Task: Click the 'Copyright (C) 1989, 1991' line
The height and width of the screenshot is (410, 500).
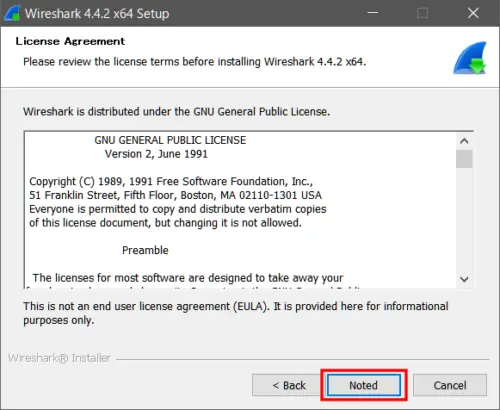Action: [x=171, y=181]
